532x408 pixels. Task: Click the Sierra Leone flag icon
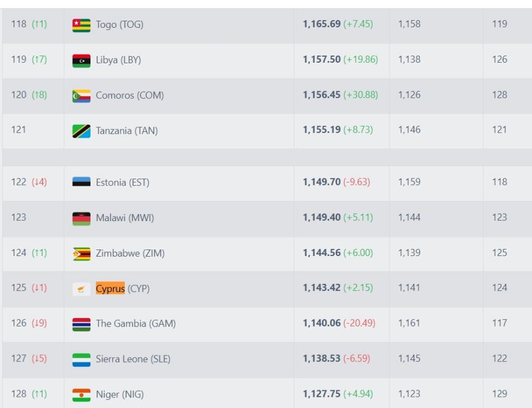click(82, 360)
